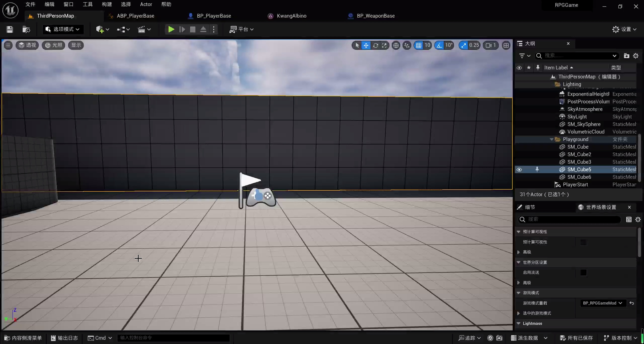Screen dimensions: 644x344
Task: Open the 内容侧滑菜单 content drawer
Action: tap(23, 338)
